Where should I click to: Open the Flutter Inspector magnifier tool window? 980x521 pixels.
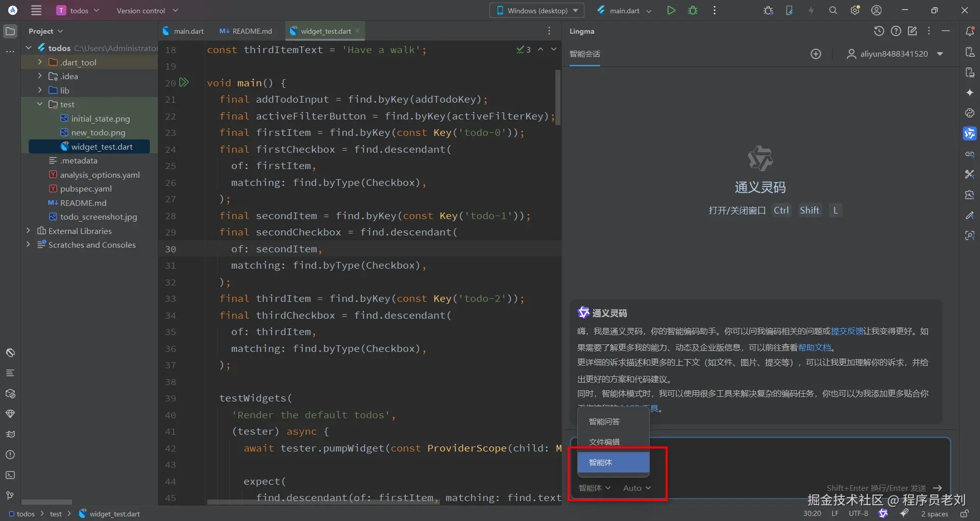[970, 235]
